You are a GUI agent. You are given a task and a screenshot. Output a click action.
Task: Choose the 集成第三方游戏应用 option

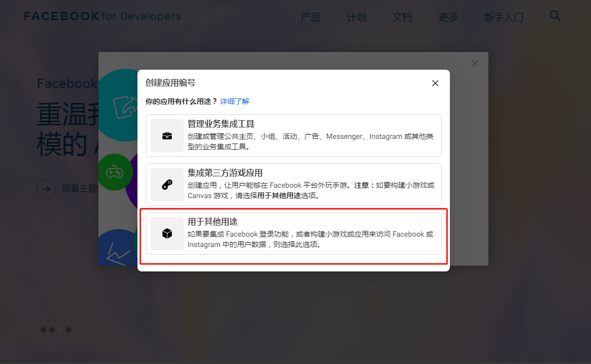pos(293,185)
